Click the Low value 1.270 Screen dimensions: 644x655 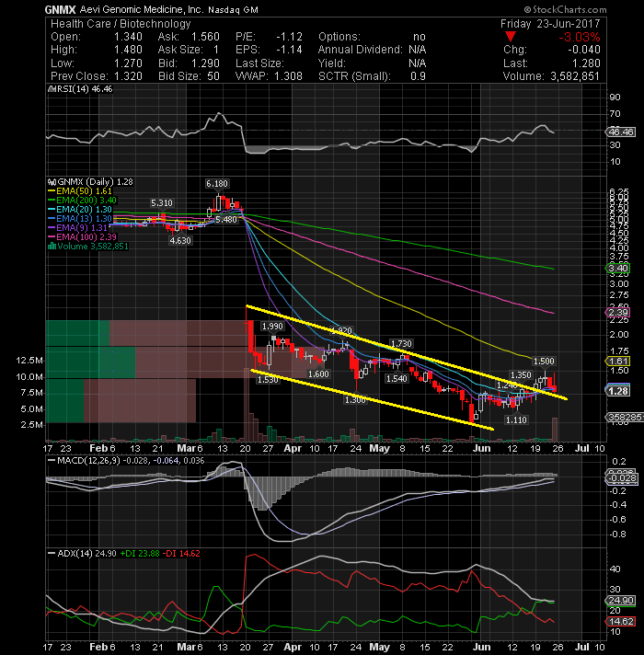point(128,63)
